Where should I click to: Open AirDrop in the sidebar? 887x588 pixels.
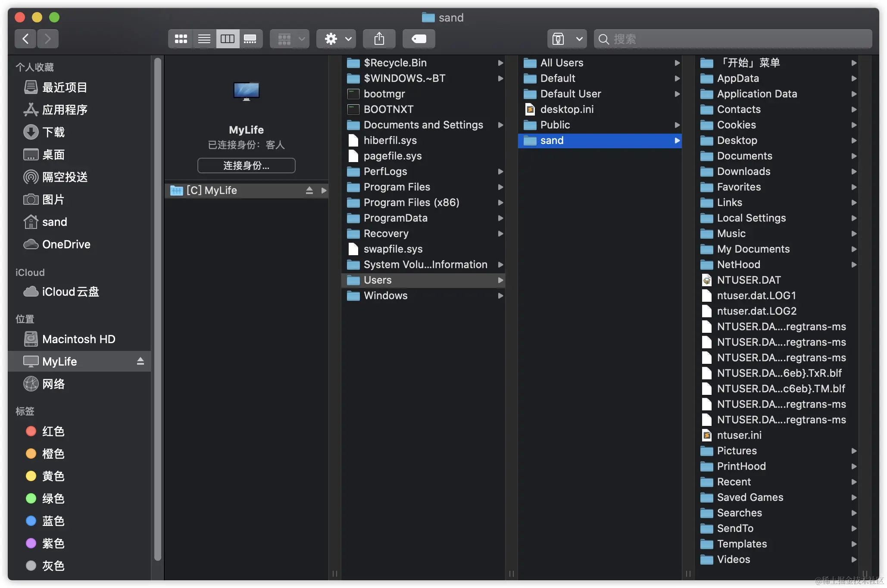(65, 177)
